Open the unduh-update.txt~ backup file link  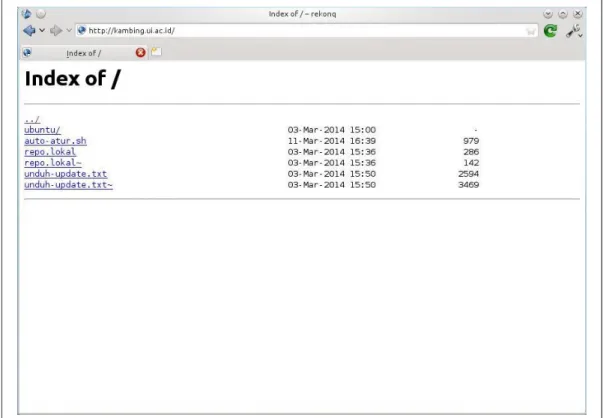click(68, 185)
